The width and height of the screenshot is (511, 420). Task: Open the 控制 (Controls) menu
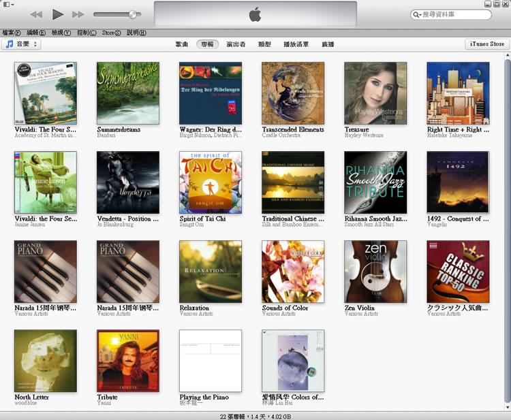(87, 33)
